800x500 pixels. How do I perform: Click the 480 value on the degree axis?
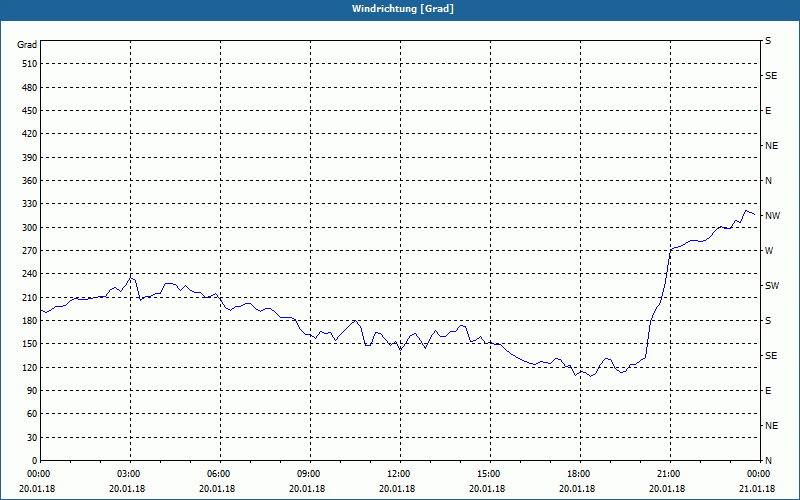30,88
